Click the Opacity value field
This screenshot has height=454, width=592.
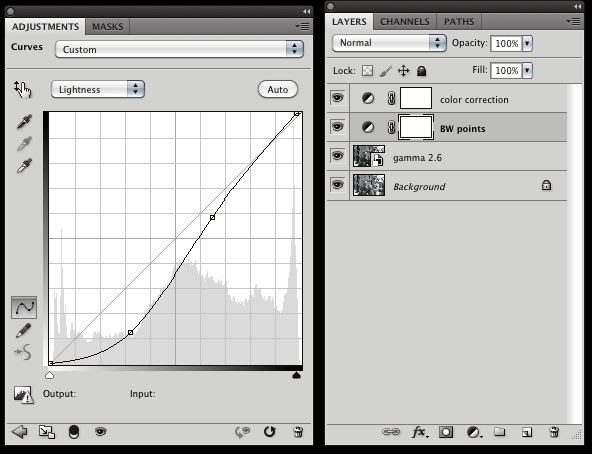[506, 43]
